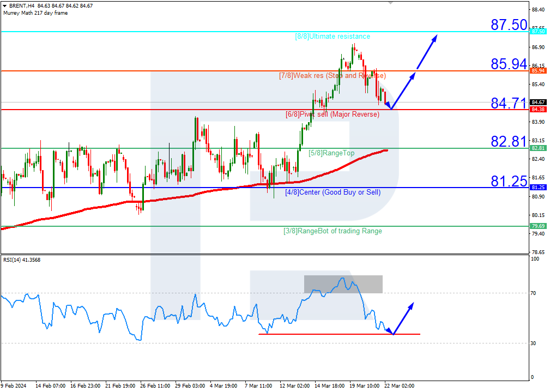The height and width of the screenshot is (392, 550).
Task: Select the orange 85.94 tag on price axis
Action: (538, 71)
